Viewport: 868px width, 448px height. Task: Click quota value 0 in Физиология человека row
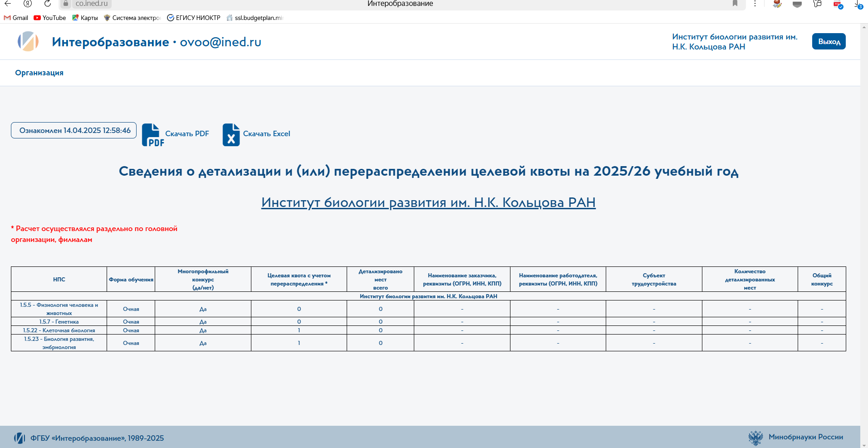point(299,309)
